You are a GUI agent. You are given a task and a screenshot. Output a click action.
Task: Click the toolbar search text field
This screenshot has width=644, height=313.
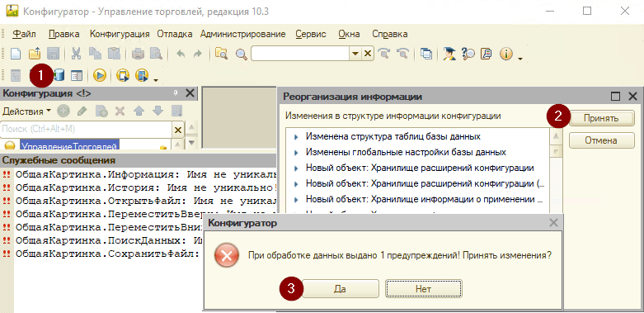point(301,54)
